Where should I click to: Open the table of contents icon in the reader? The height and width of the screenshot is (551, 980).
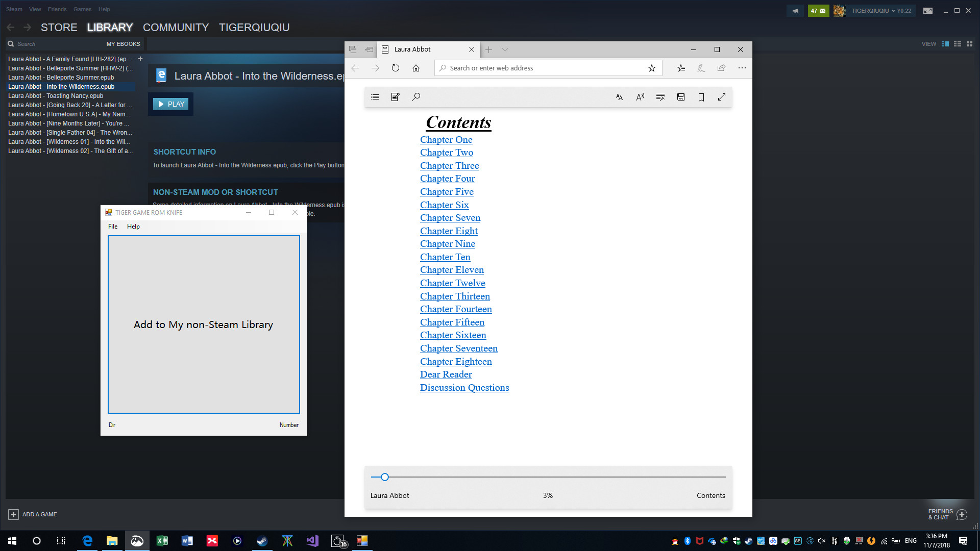[x=375, y=97]
